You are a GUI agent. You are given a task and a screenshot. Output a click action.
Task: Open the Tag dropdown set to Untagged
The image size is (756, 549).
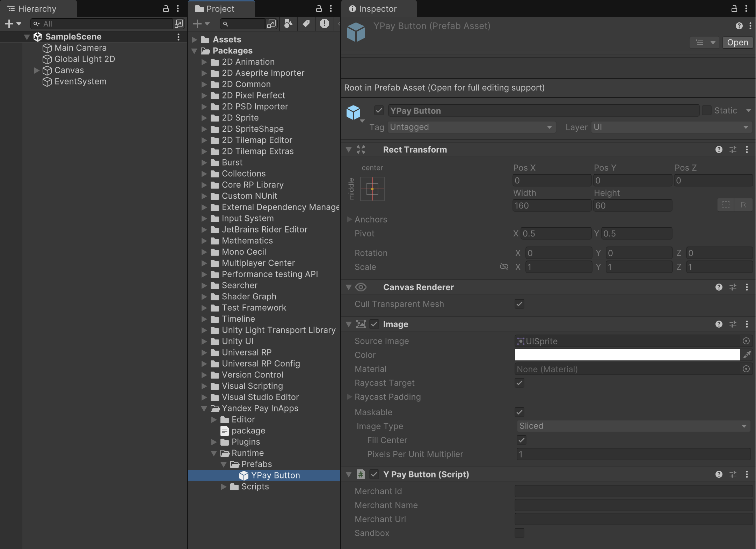471,127
